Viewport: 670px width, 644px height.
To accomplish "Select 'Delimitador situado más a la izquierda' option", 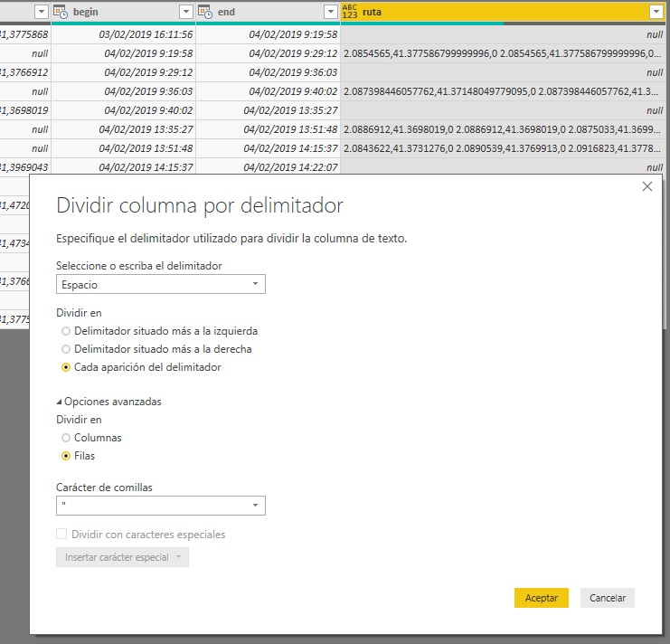I will tap(66, 331).
